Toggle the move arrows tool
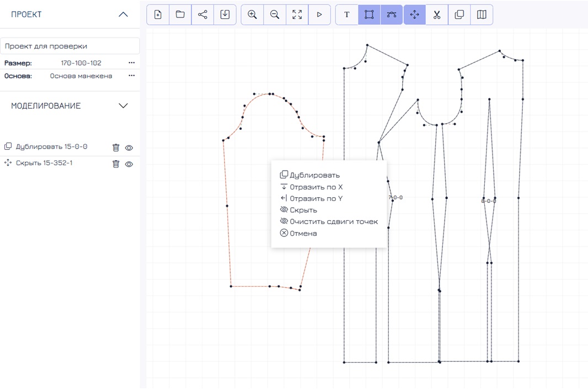 click(414, 15)
